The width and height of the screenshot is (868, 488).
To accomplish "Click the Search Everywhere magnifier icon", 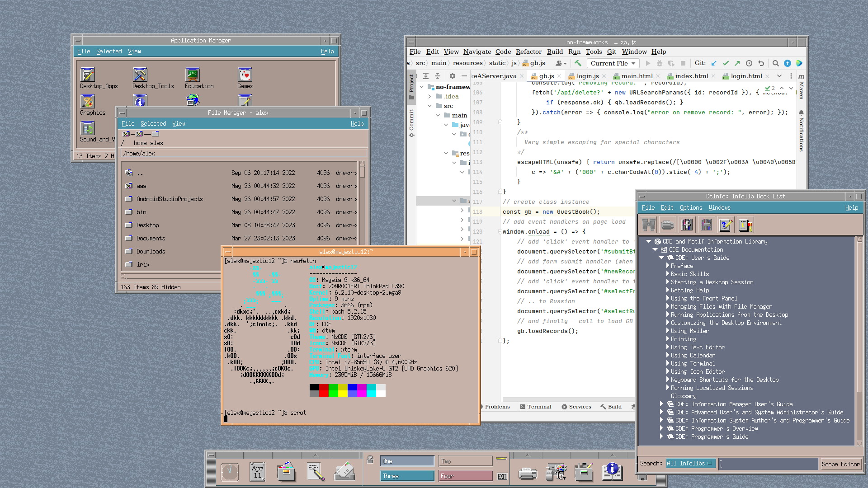I will pos(775,63).
